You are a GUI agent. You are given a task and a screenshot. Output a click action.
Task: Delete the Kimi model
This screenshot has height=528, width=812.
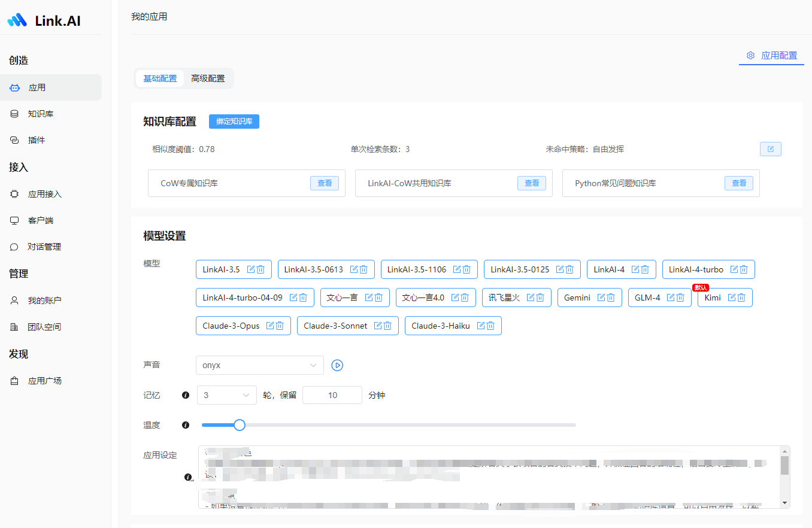point(742,298)
